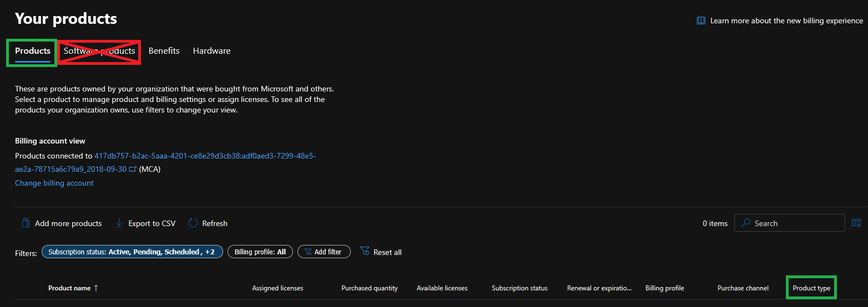Open the Hardware tab
Viewport: 868px width, 307px height.
tap(211, 51)
